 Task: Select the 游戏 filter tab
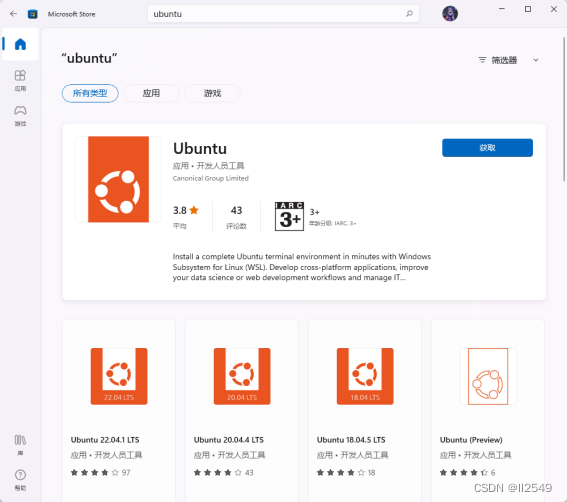(212, 93)
